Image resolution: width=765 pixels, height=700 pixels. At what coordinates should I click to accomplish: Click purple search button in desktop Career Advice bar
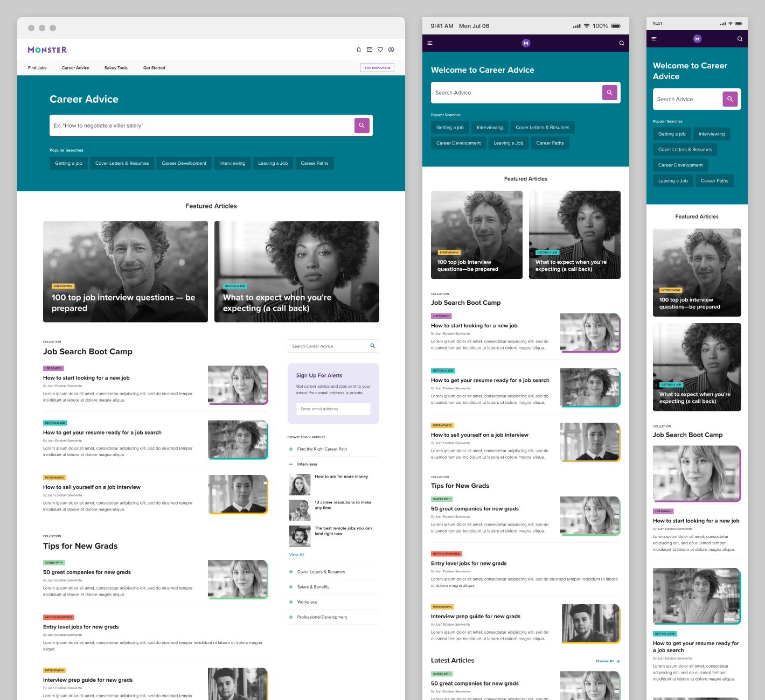(362, 125)
